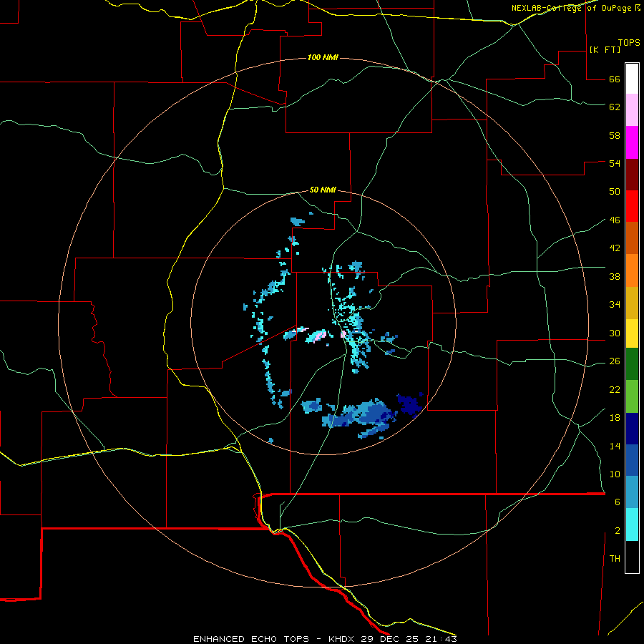Click the navy blue legend swatch
Image resolution: width=644 pixels, height=644 pixels.
click(632, 429)
